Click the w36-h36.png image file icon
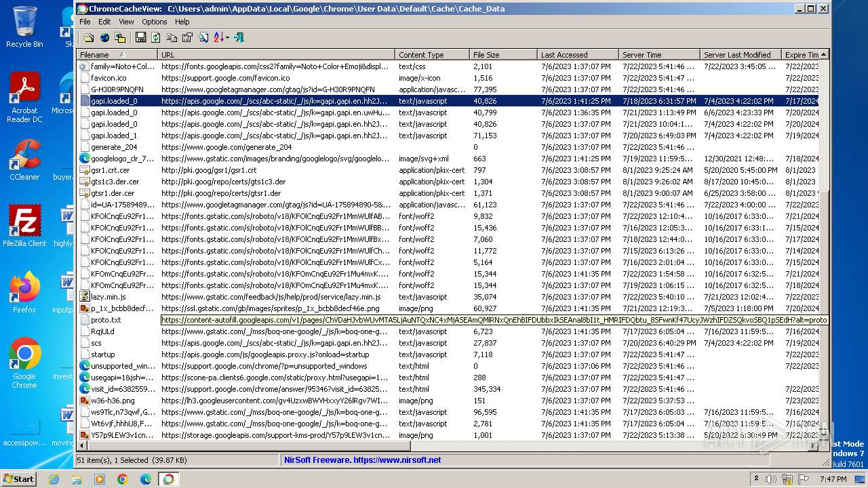 [84, 401]
